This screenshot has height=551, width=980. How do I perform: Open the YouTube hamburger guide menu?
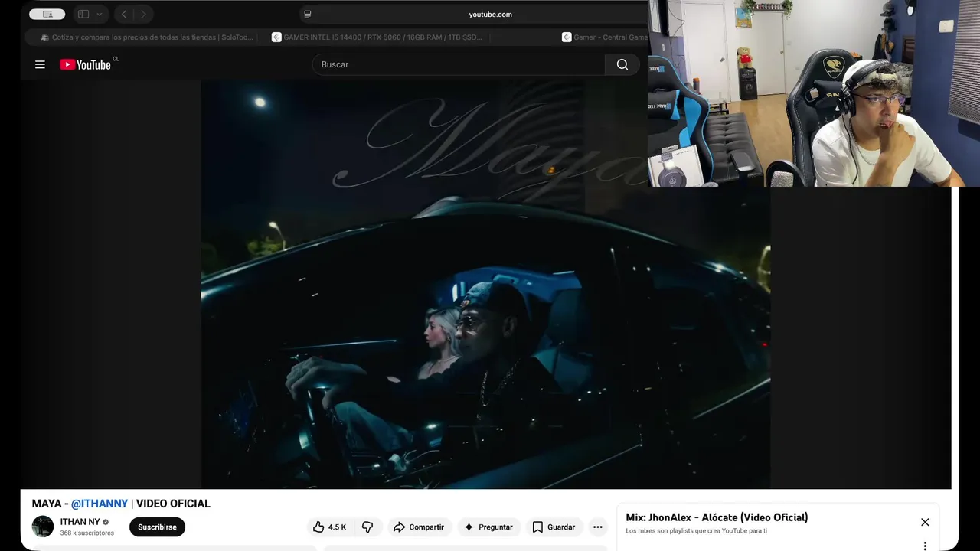pyautogui.click(x=40, y=64)
